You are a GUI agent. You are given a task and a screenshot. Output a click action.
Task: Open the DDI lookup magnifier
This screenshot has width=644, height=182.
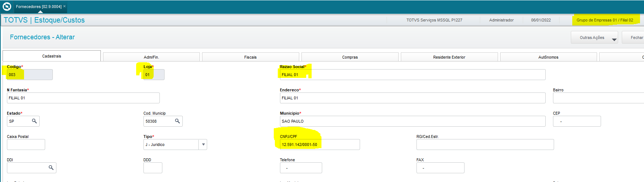(51, 168)
